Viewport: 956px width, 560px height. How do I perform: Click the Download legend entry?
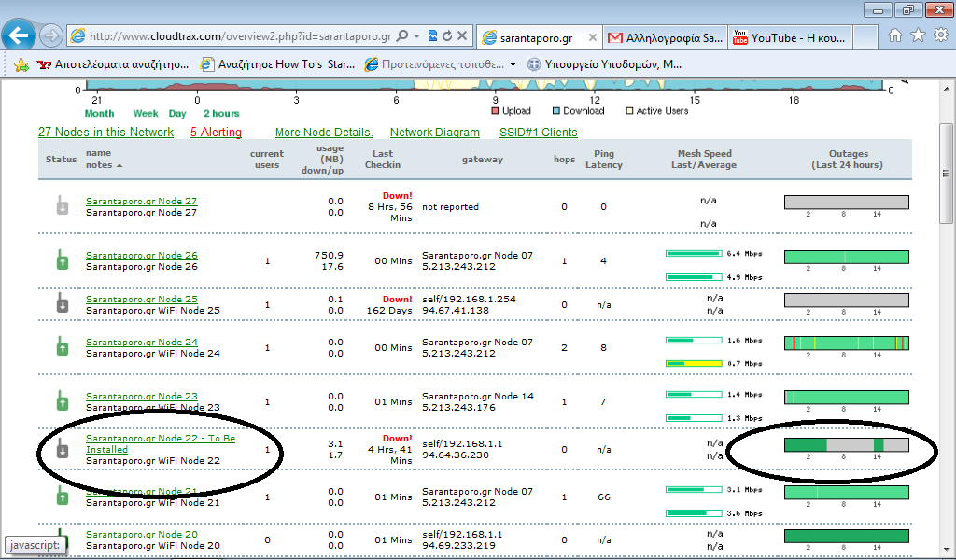click(578, 111)
